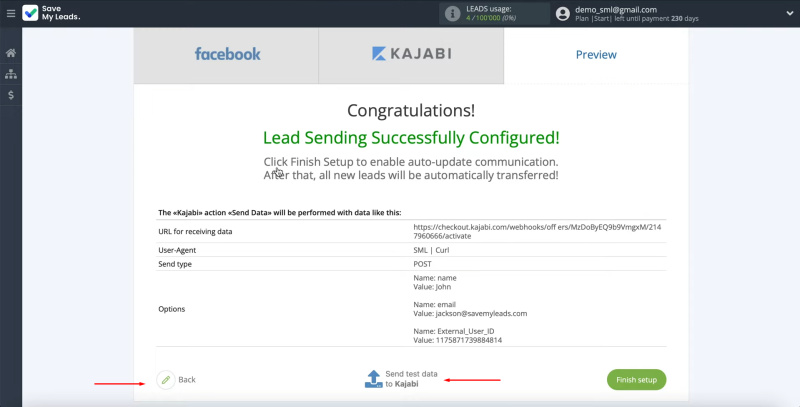Open the connections sitemap icon
This screenshot has height=407, width=800.
coord(11,74)
